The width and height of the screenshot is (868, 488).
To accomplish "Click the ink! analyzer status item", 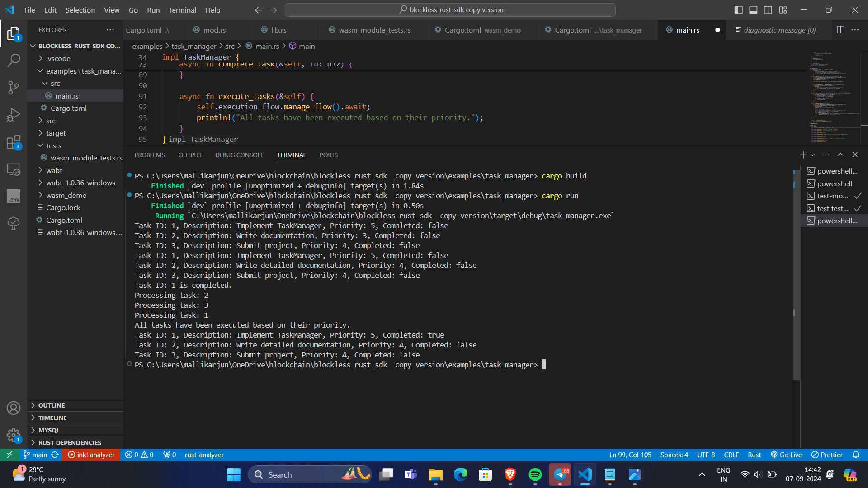I will pyautogui.click(x=91, y=455).
